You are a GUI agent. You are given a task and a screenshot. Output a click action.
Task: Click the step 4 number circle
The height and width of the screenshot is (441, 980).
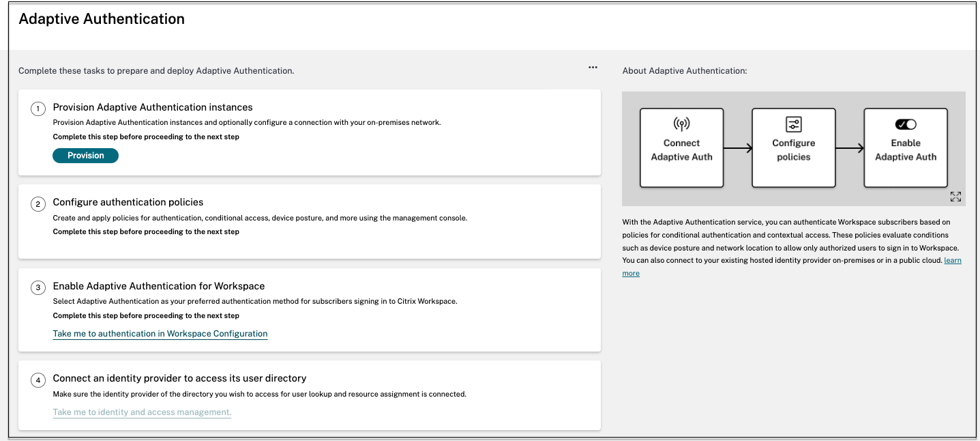point(39,380)
